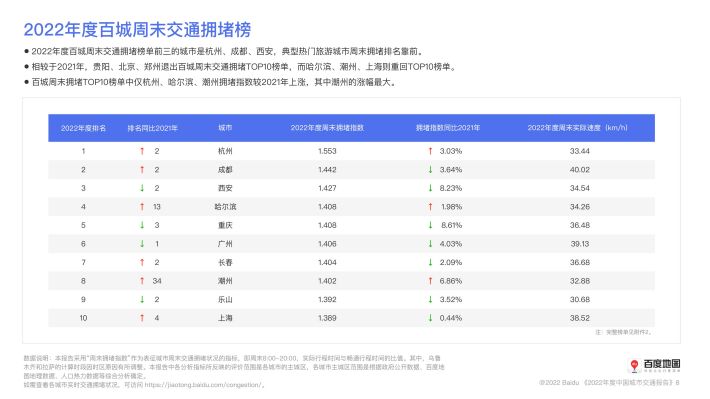Click the green down arrow beside 8.61% for 重庆
710x399 pixels.
tap(430, 225)
